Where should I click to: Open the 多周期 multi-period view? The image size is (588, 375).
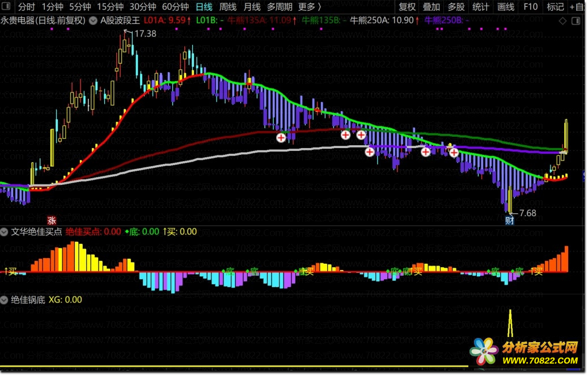[x=280, y=7]
